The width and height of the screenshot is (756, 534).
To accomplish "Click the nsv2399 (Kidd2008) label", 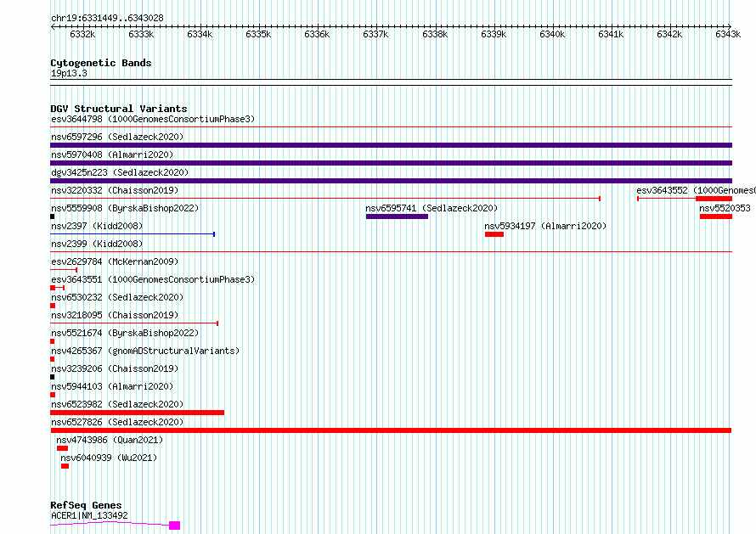I will point(97,244).
